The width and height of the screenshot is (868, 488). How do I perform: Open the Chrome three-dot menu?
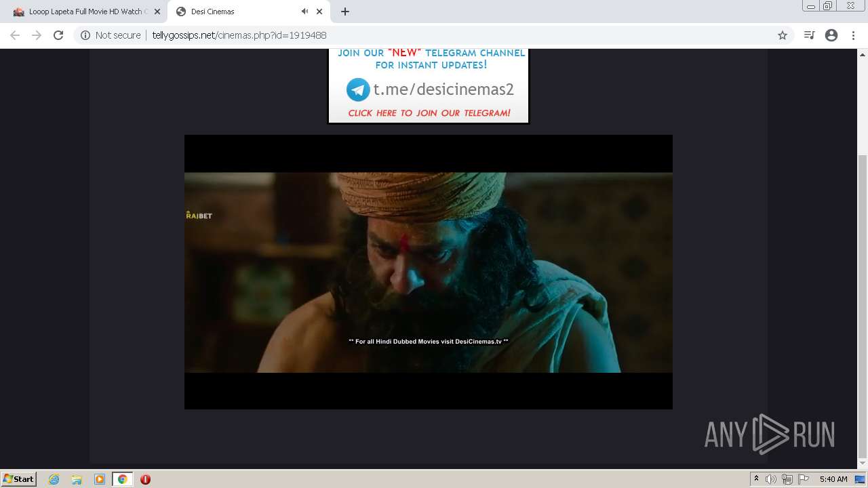click(853, 35)
